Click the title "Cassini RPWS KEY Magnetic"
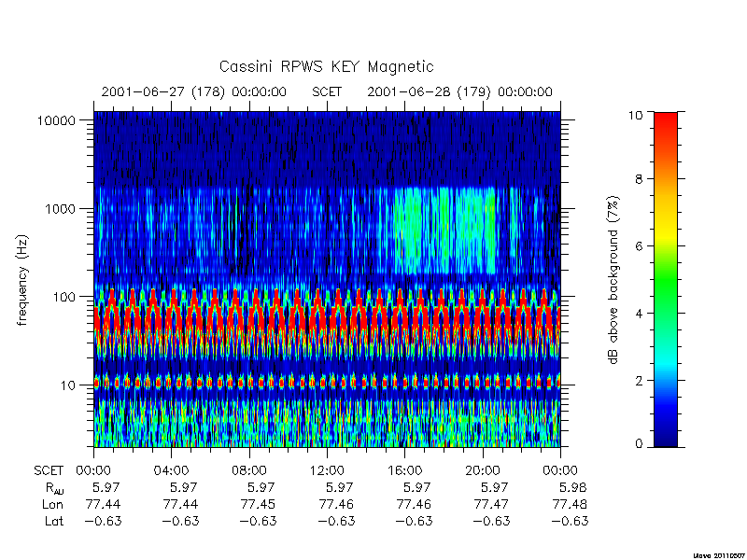Screen dimensions: 747x560 coord(326,66)
